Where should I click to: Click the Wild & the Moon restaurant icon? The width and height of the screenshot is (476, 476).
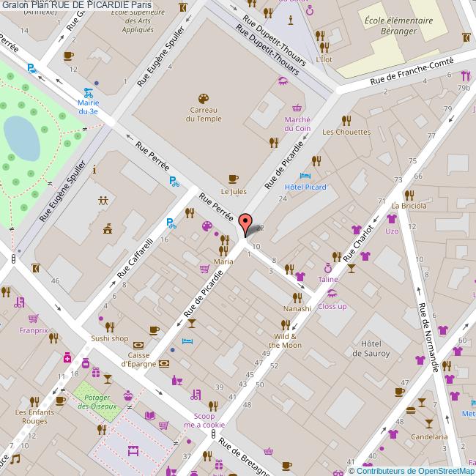tap(285, 328)
